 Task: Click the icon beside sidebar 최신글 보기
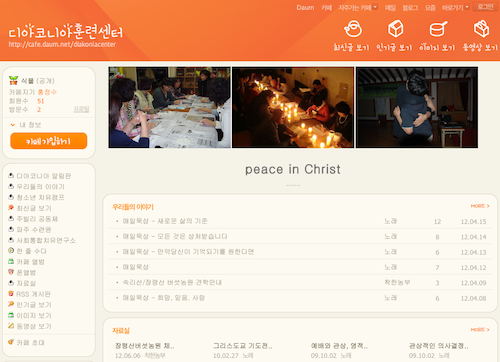pyautogui.click(x=11, y=207)
